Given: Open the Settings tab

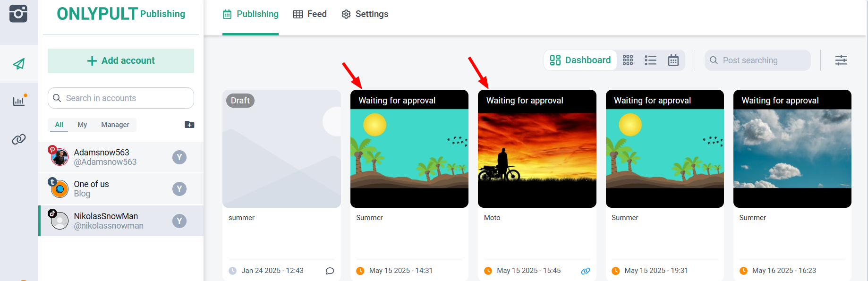Looking at the screenshot, I should tap(365, 14).
